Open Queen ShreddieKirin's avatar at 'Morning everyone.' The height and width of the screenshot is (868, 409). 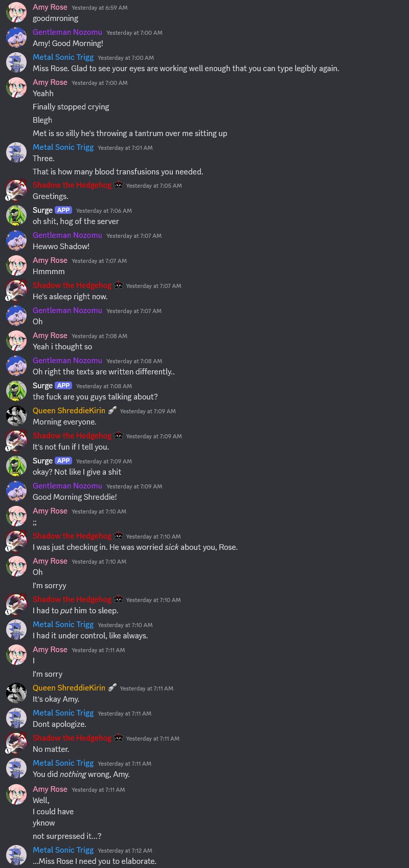16,416
